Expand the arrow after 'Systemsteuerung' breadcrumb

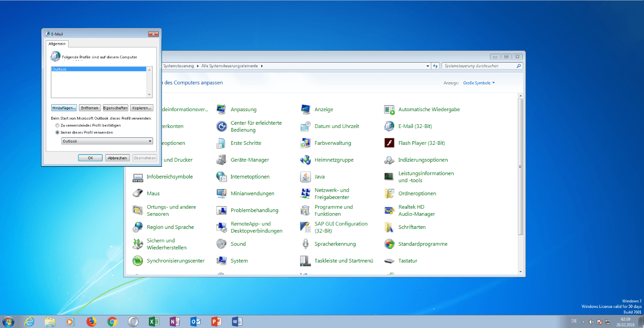(x=197, y=66)
